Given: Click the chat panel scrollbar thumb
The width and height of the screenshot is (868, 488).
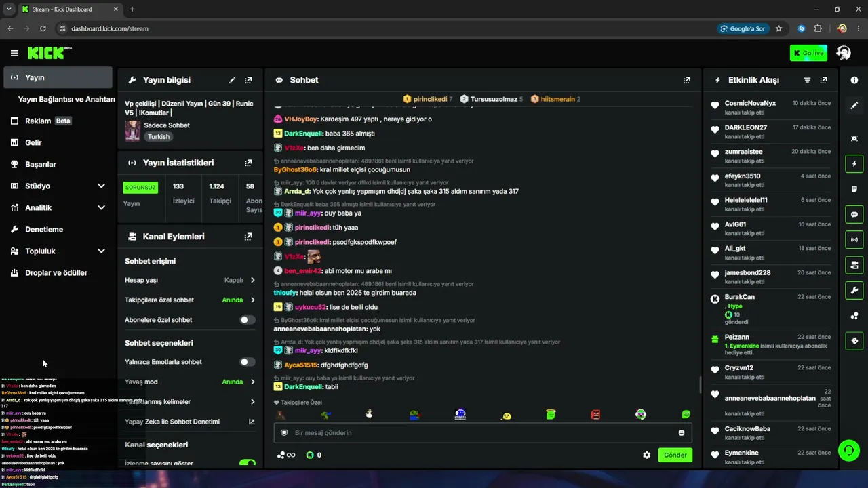Looking at the screenshot, I should 700,385.
